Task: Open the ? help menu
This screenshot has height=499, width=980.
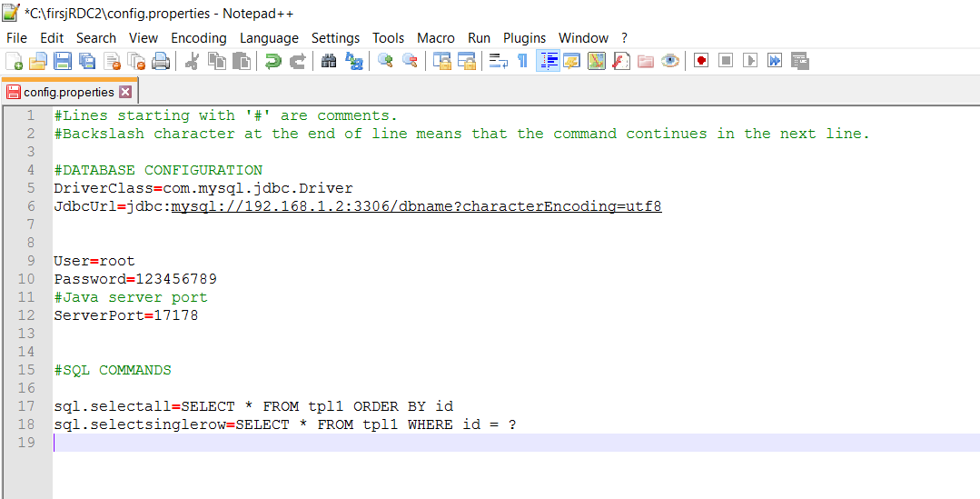Action: point(624,38)
